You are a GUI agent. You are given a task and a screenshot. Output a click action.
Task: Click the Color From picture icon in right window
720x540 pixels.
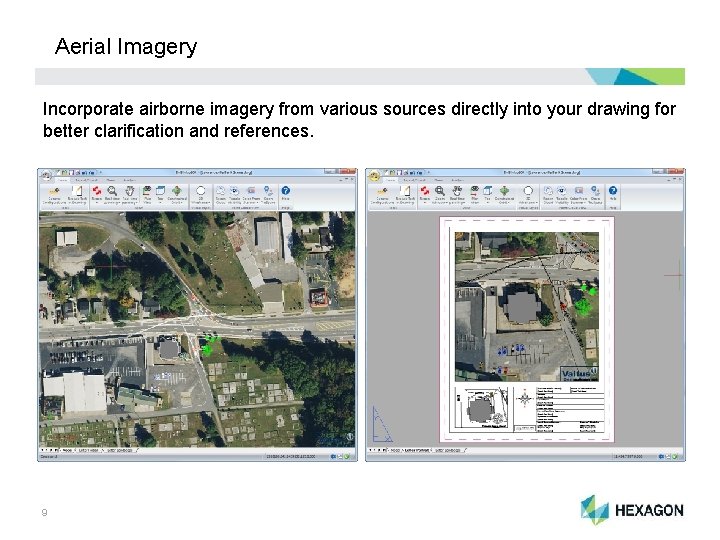pyautogui.click(x=579, y=190)
